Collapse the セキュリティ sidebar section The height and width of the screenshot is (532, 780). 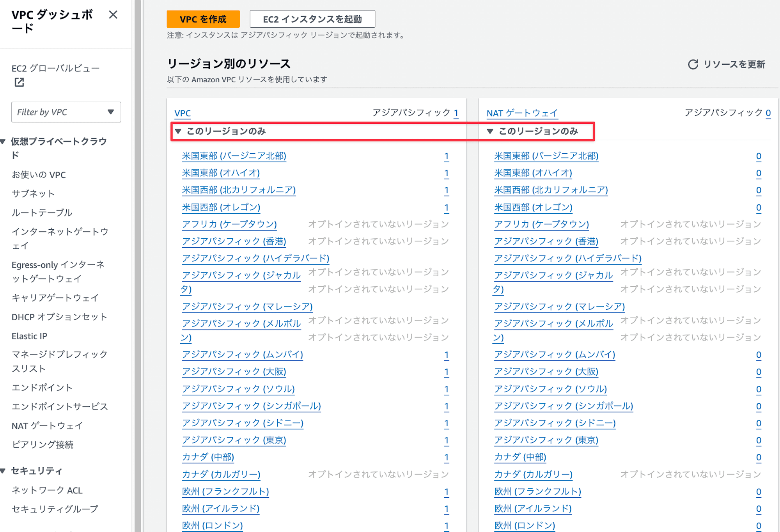tap(3, 471)
